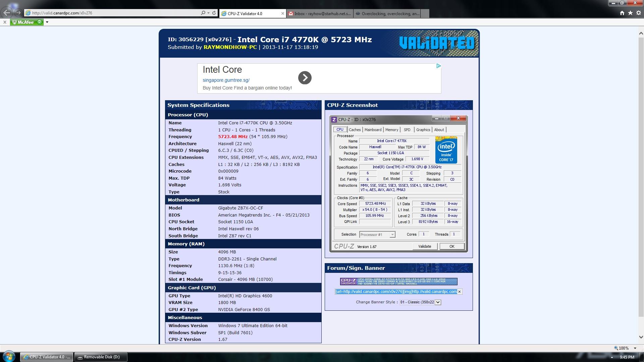Refresh the page with the reload icon

214,13
